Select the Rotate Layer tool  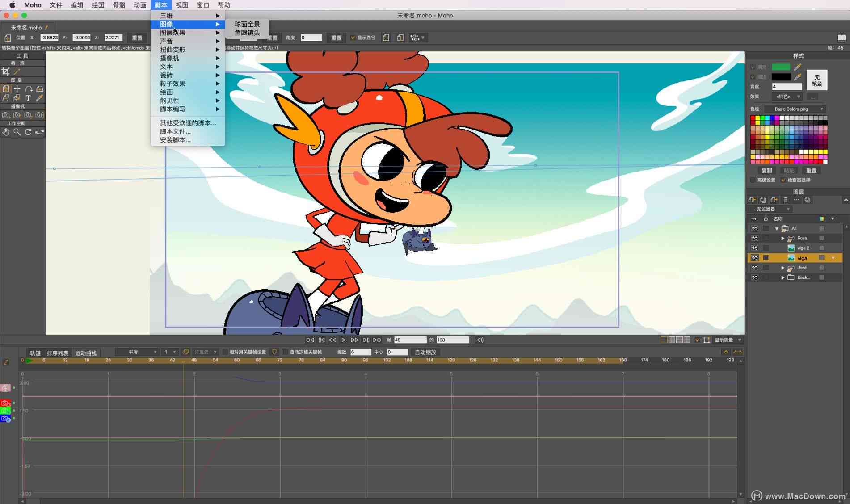29,88
